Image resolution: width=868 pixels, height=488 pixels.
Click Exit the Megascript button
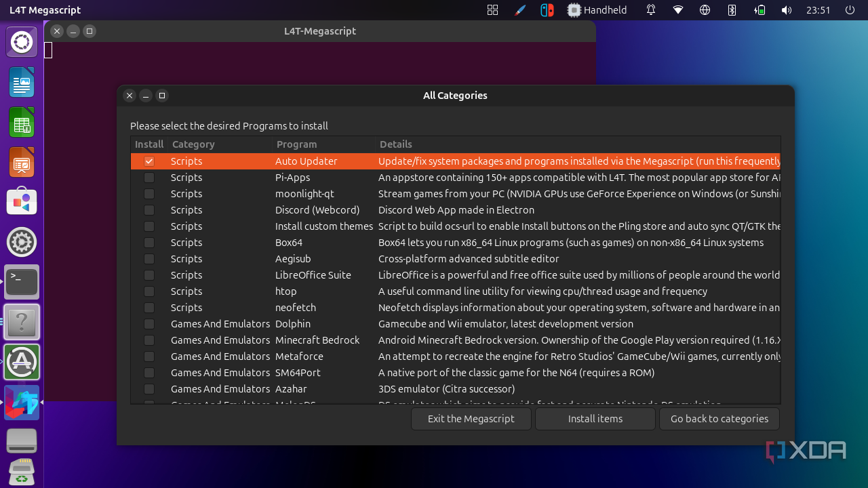[x=471, y=419]
